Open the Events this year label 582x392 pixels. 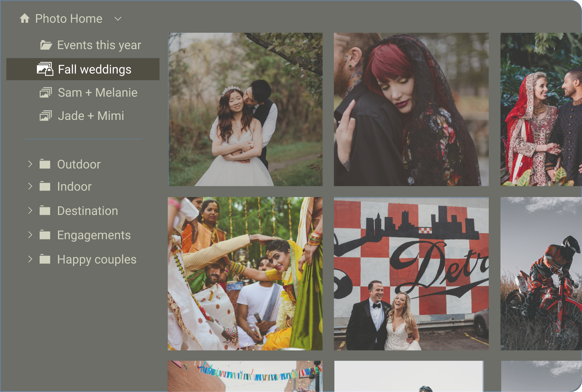99,45
